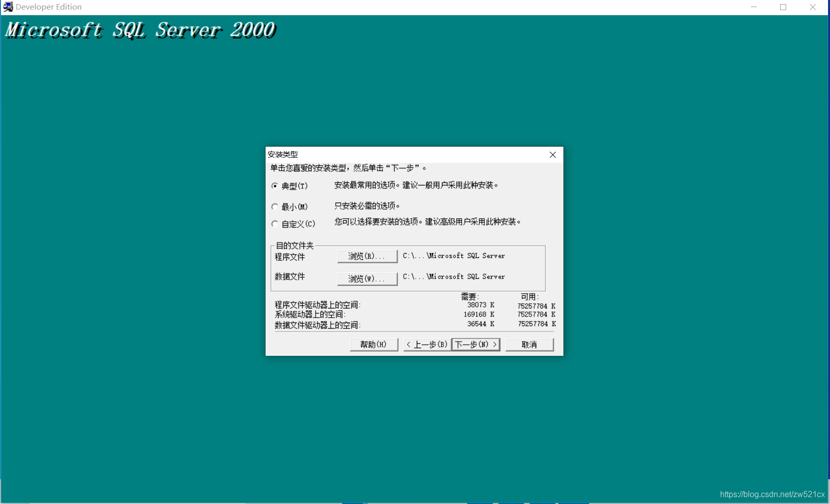This screenshot has height=504, width=830.
Task: Click the required space value 38073 K
Action: click(x=481, y=305)
